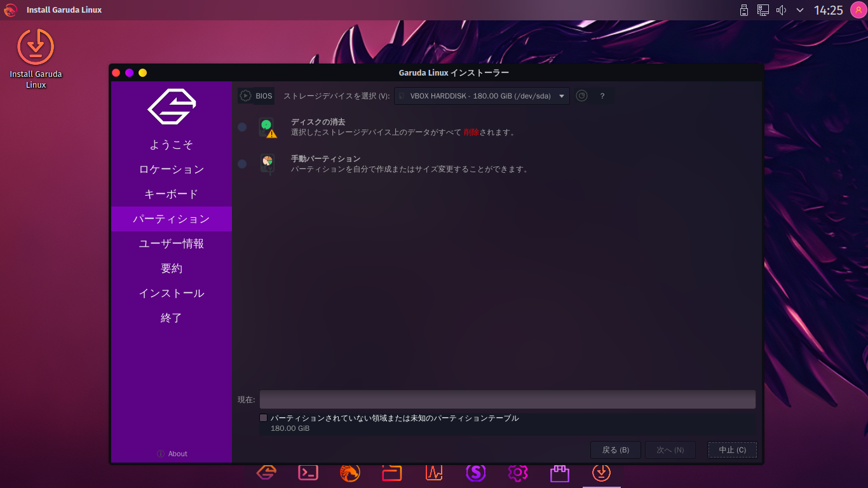The image size is (868, 488).
Task: Select the 手動パーティション radio button
Action: [x=242, y=164]
